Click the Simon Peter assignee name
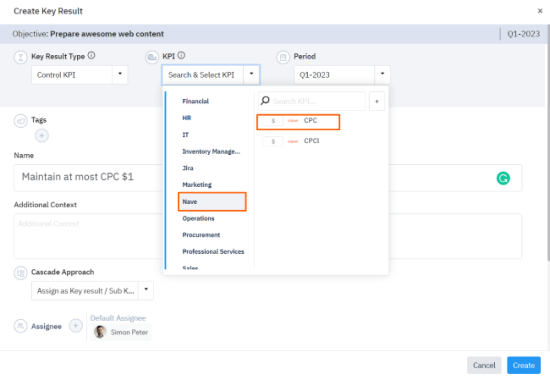This screenshot has height=380, width=550. [129, 332]
